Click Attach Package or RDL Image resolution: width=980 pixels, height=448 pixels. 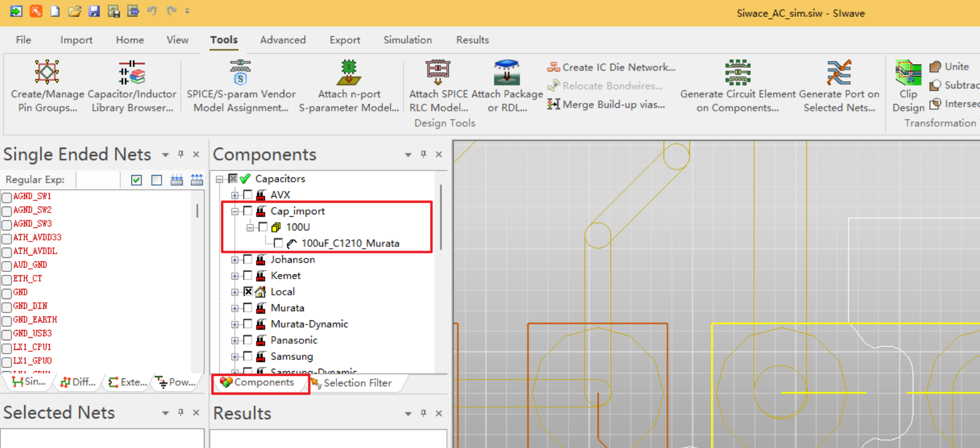(507, 86)
